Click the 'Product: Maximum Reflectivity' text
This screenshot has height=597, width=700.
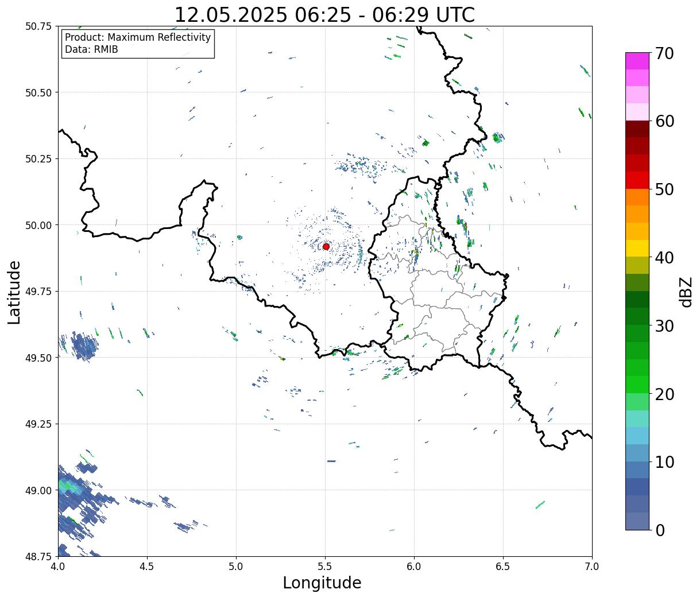138,37
